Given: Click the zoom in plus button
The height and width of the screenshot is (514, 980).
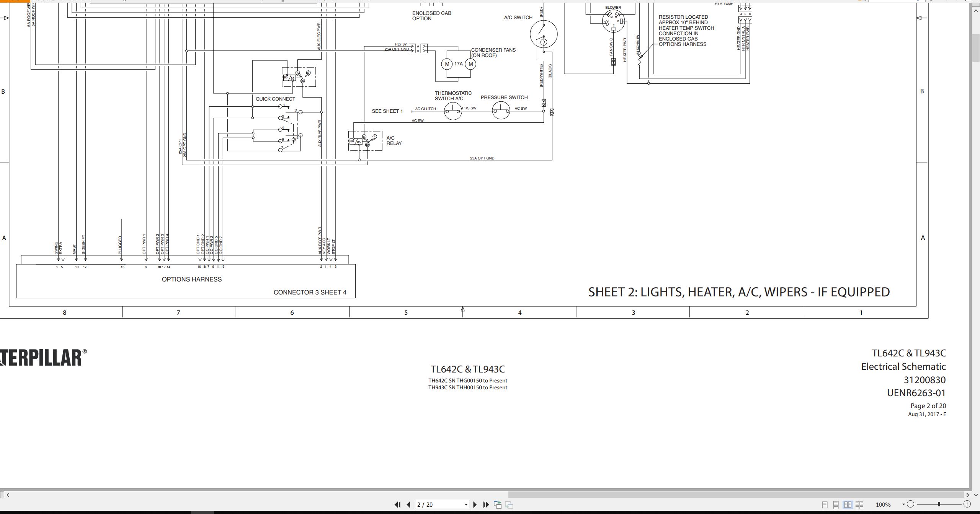Looking at the screenshot, I should [967, 504].
